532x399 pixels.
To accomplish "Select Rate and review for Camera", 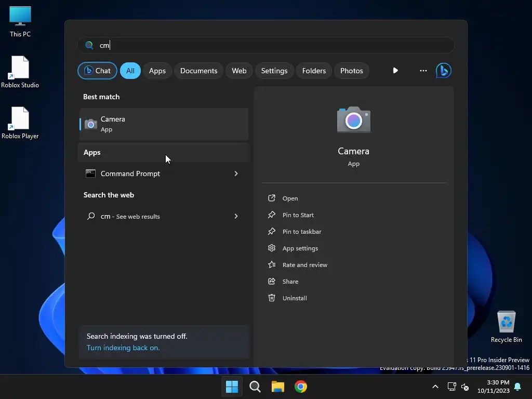I will (304, 264).
